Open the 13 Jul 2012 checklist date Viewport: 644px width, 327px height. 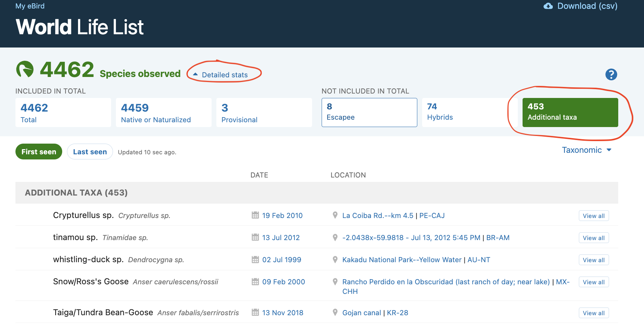[281, 238]
